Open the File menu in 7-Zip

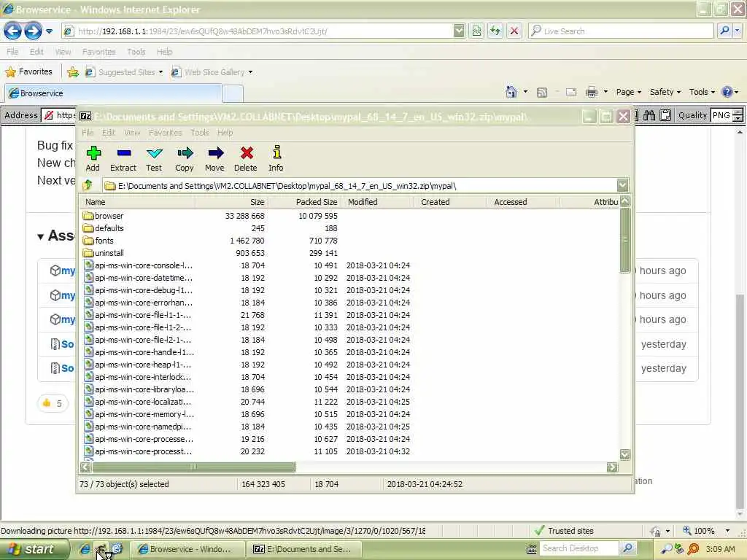[x=88, y=133]
